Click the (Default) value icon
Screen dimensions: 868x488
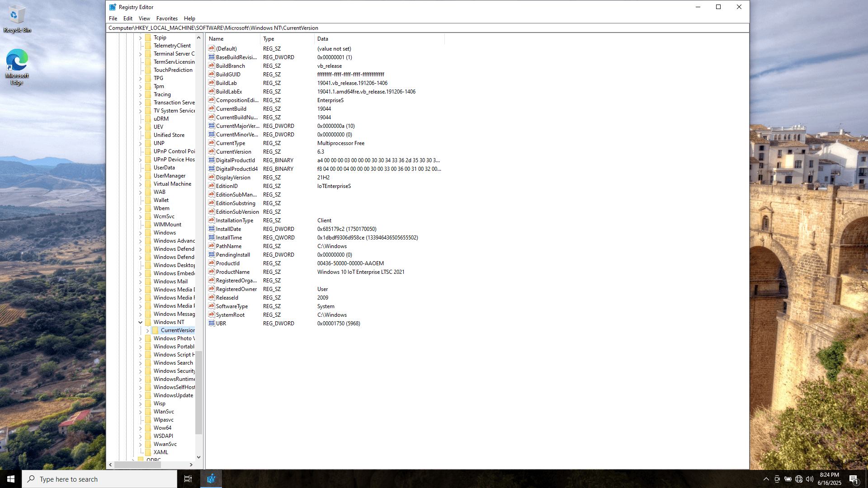211,49
